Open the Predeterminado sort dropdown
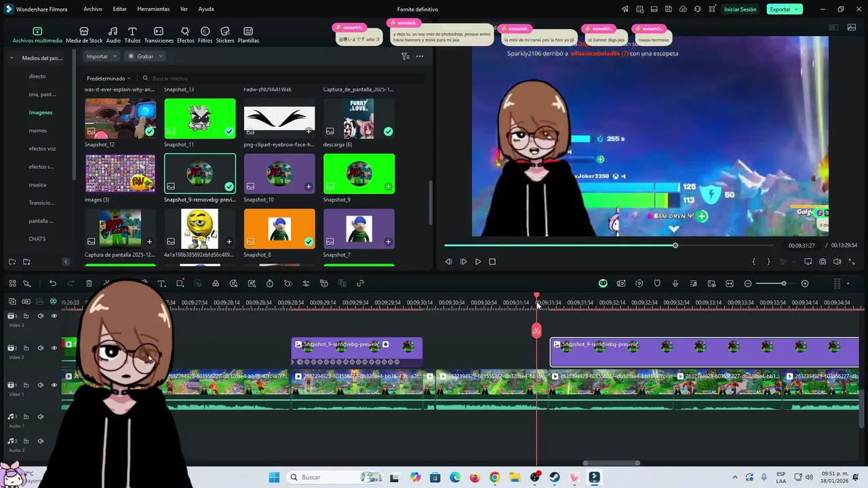Screen dimensions: 868x488 (108, 79)
